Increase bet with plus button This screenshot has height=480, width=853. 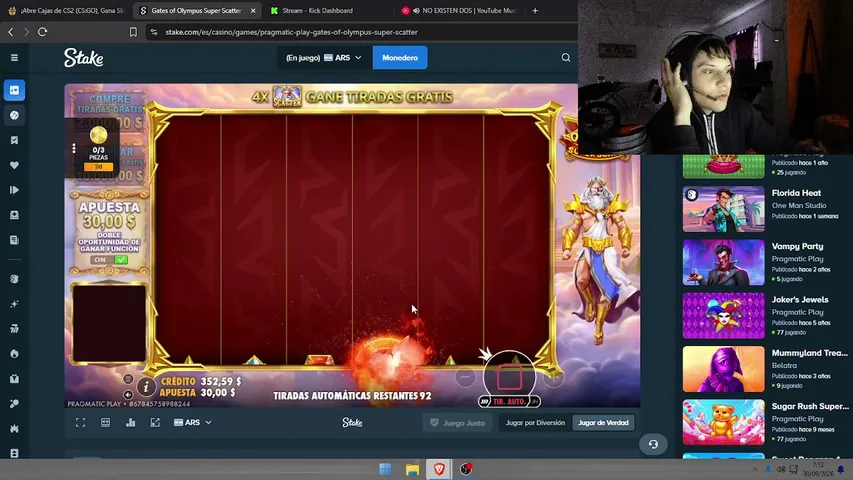pyautogui.click(x=553, y=378)
